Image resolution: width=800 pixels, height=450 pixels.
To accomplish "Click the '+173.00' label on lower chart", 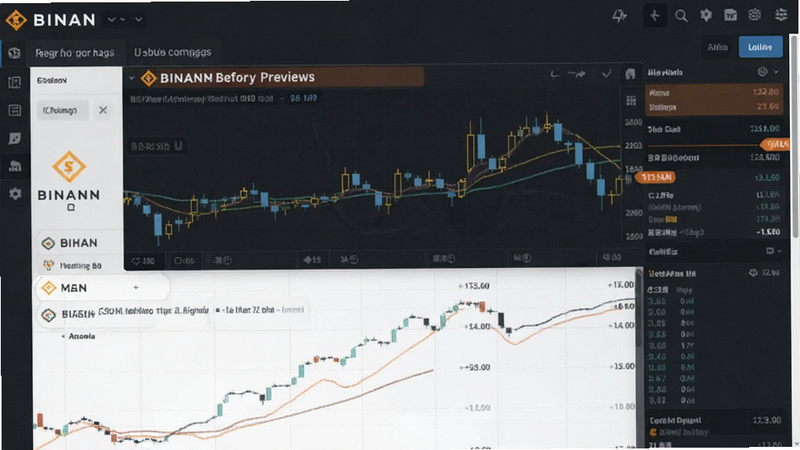I will click(473, 286).
